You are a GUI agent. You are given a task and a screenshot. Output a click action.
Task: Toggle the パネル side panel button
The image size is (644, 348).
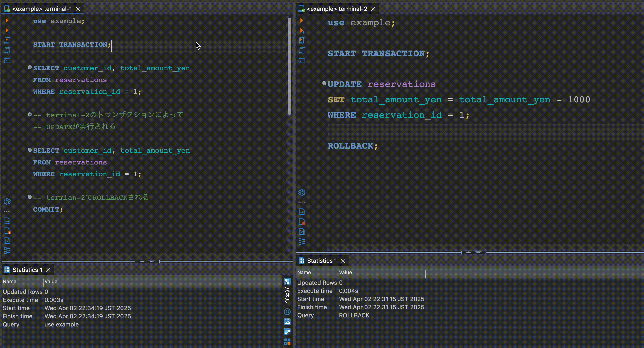(x=287, y=295)
